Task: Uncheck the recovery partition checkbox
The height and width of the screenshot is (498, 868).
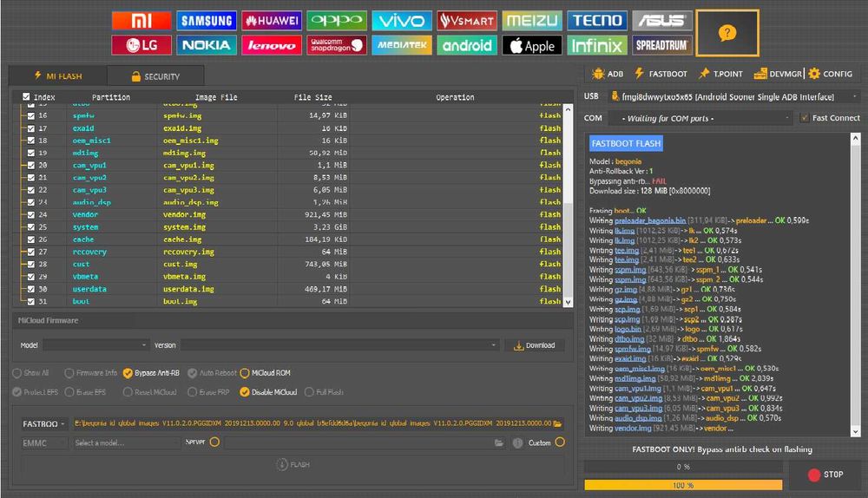Action: [x=31, y=252]
